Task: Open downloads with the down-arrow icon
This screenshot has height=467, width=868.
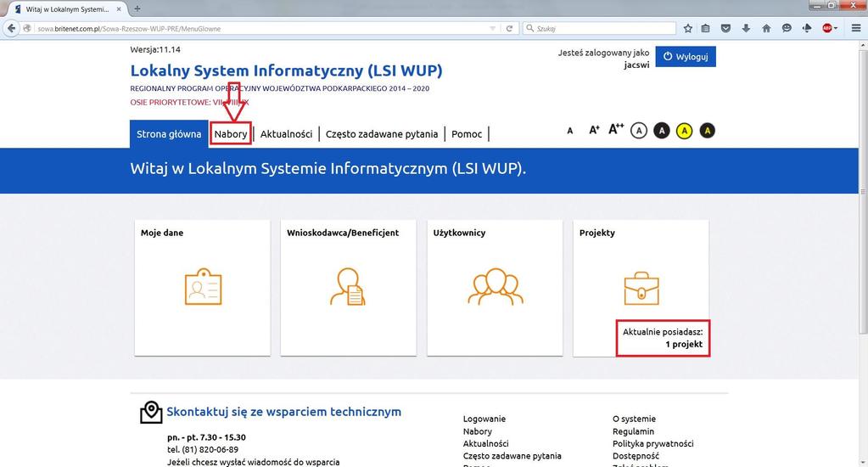Action: pos(746,28)
